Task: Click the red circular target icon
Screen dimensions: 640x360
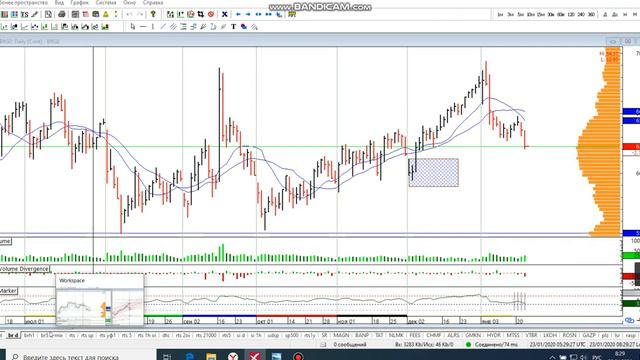Action: [211, 14]
